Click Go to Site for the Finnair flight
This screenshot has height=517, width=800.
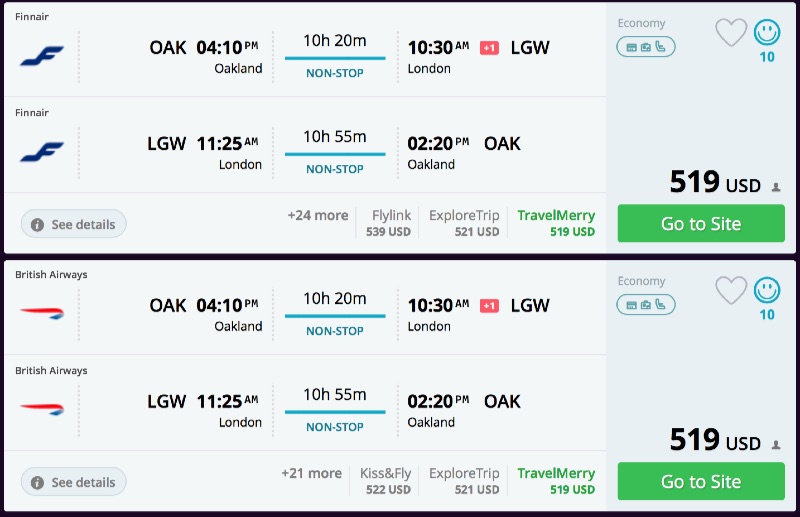pyautogui.click(x=700, y=224)
